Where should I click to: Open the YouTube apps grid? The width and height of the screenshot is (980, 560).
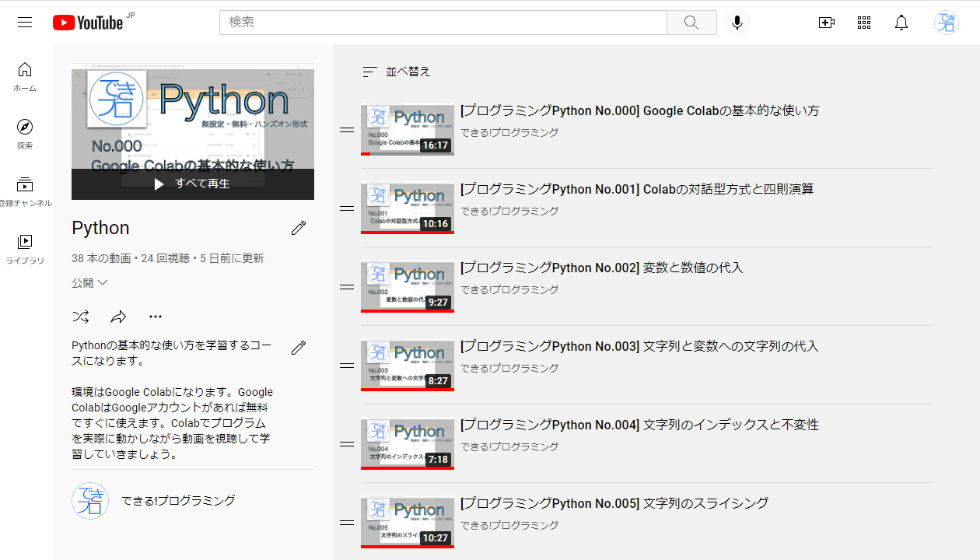[864, 23]
